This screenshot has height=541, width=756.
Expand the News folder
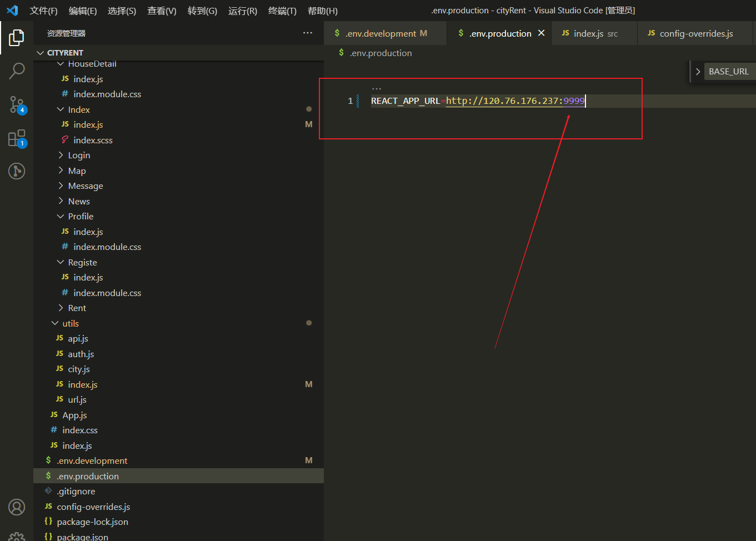(178, 201)
